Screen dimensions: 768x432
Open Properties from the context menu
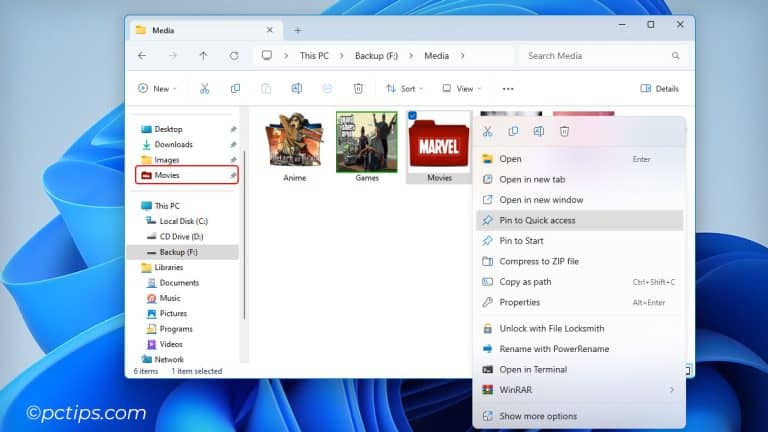click(579, 303)
